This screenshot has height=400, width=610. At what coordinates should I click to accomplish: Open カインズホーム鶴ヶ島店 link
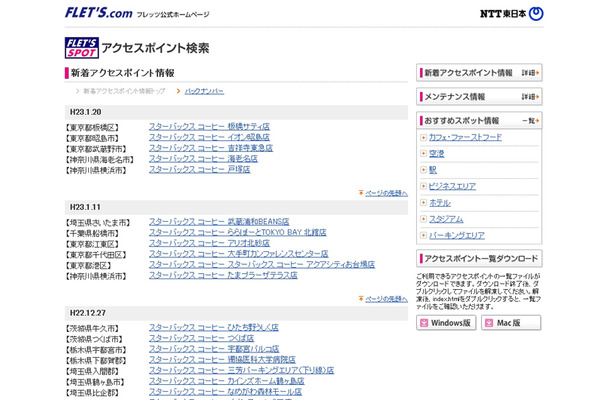[x=227, y=381]
